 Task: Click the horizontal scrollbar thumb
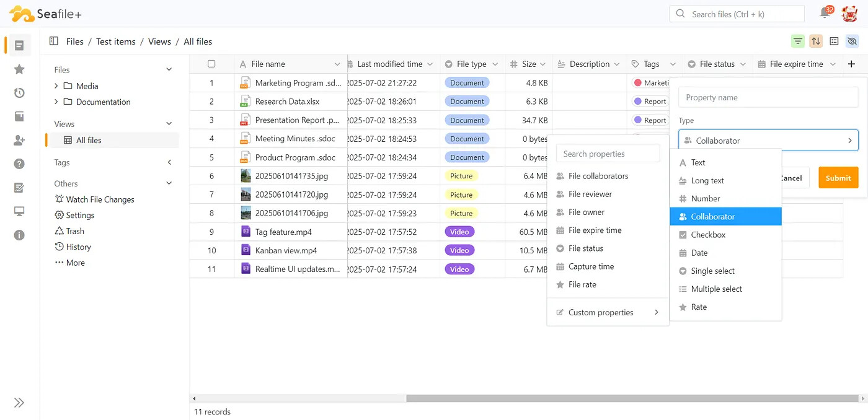tap(620, 398)
